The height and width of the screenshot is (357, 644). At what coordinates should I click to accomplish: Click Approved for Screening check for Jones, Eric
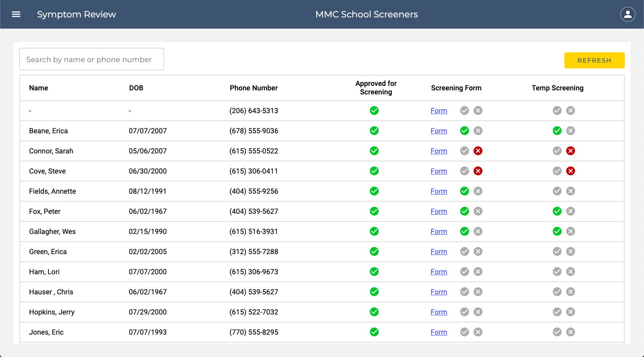[374, 332]
